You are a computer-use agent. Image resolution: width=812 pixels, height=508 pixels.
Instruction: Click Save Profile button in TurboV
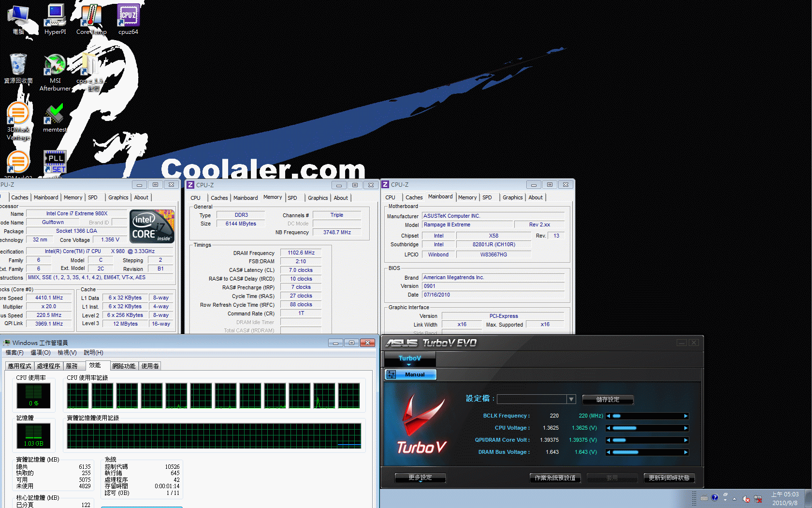click(x=608, y=400)
